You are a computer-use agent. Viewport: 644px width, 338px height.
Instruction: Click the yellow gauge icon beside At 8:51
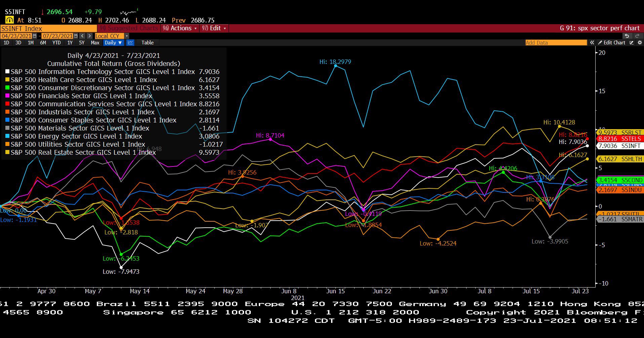click(9, 20)
